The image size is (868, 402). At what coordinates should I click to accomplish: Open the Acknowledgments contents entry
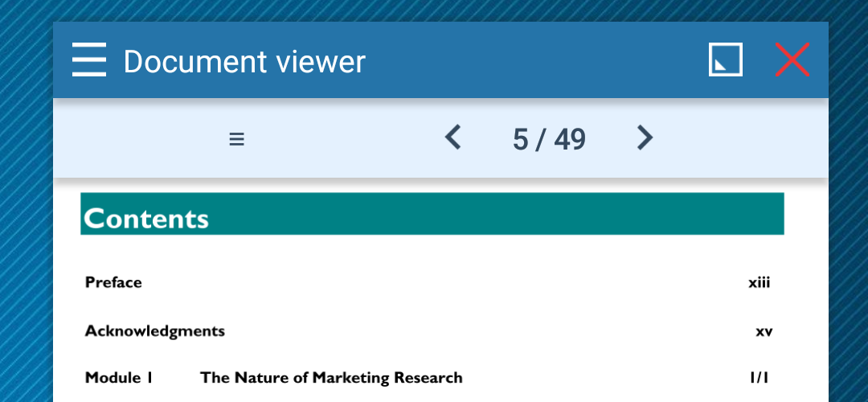(x=155, y=331)
